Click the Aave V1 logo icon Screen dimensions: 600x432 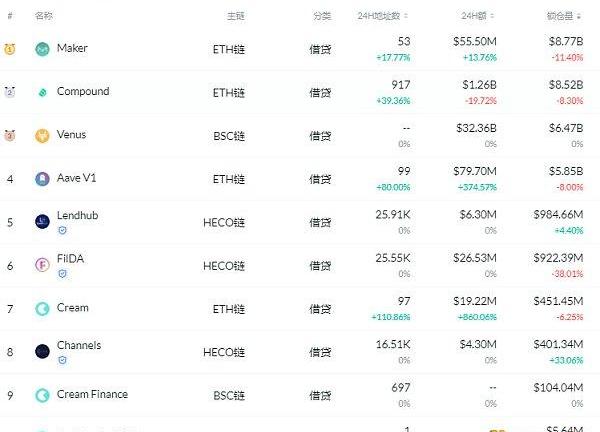[42, 179]
